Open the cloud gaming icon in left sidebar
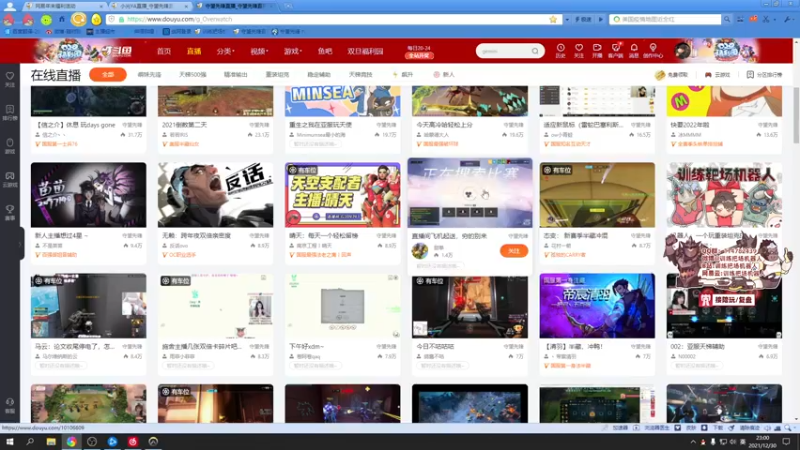The image size is (800, 450). tap(10, 176)
